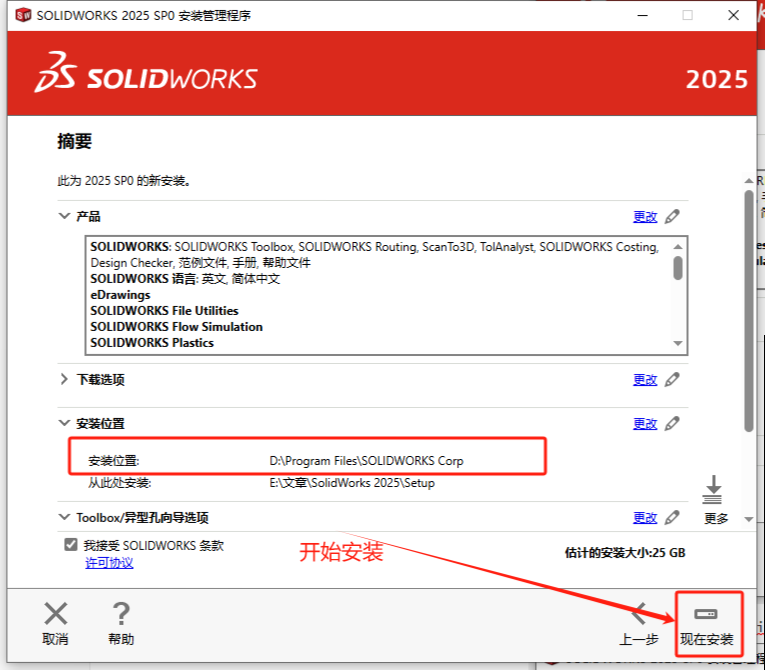Image resolution: width=765 pixels, height=670 pixels.
Task: Close the installation manager window
Action: 733,15
